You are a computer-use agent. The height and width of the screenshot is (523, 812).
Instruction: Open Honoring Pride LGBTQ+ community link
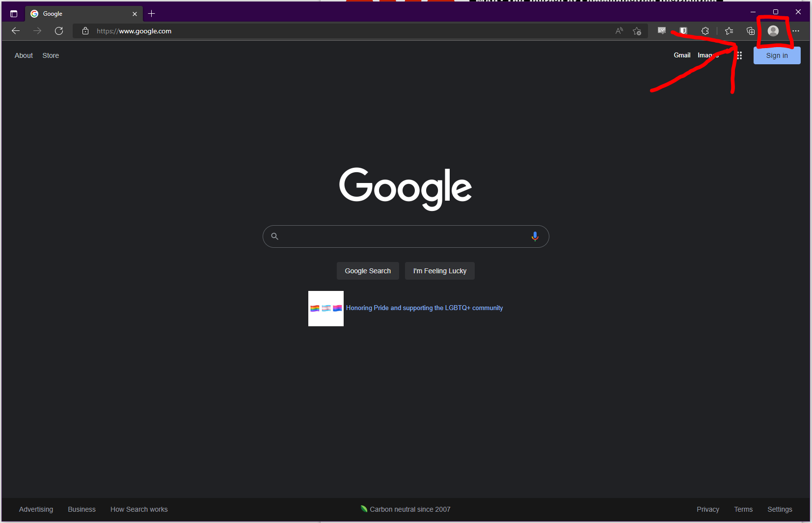click(x=424, y=308)
